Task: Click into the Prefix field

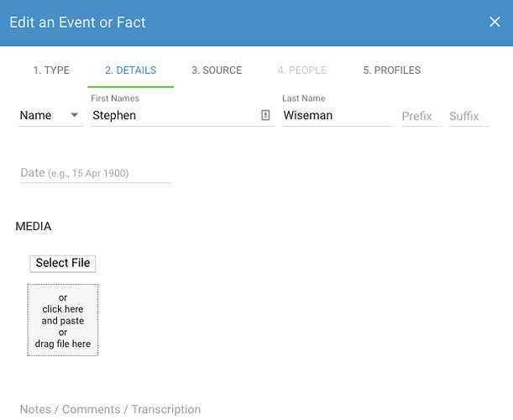Action: (x=421, y=116)
